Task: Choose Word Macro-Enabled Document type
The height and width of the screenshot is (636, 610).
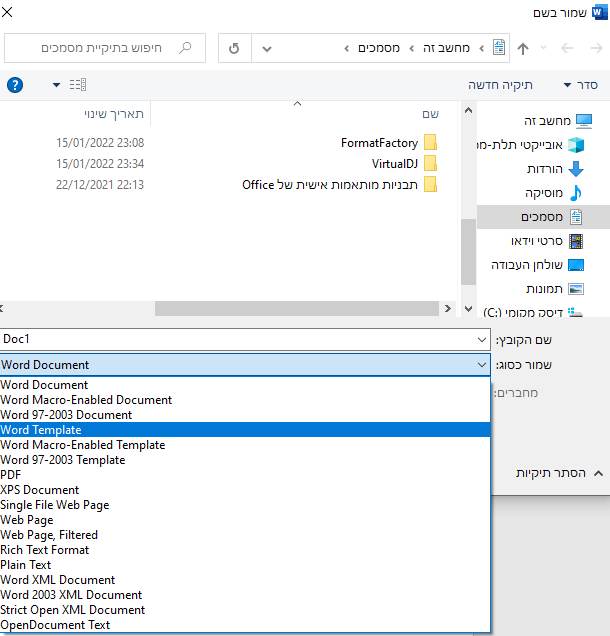Action: click(x=245, y=400)
